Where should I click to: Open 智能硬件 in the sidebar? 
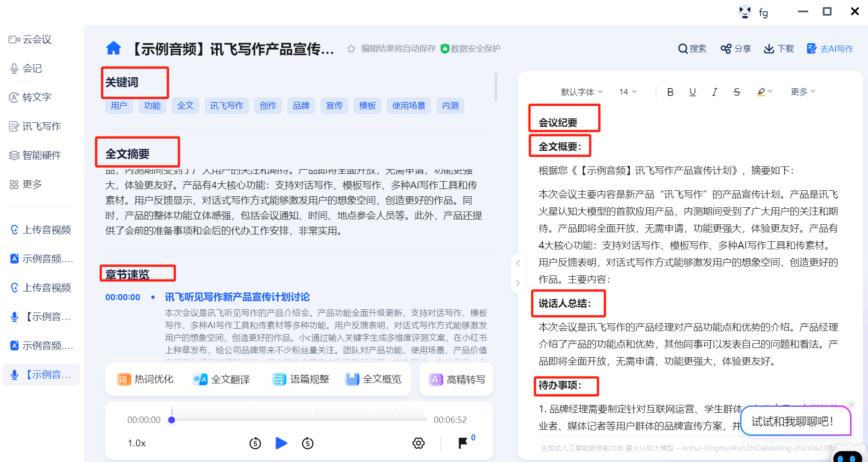point(35,155)
